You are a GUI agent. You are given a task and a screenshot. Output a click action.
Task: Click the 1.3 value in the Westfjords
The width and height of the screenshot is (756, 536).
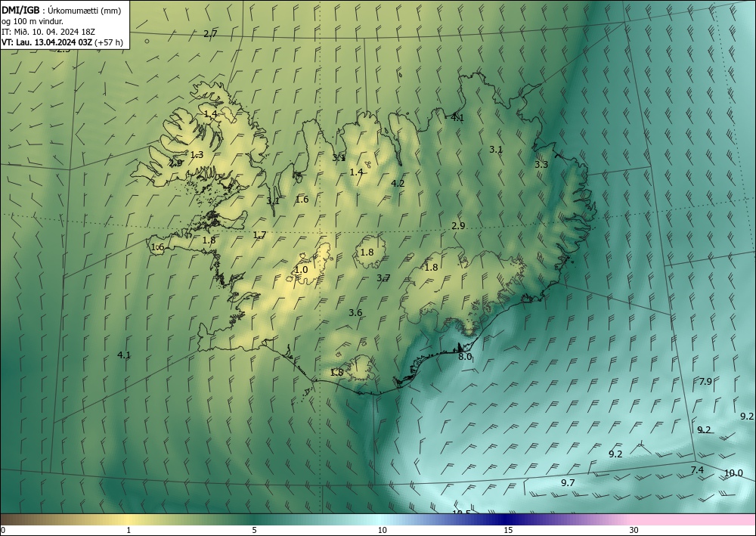point(197,155)
